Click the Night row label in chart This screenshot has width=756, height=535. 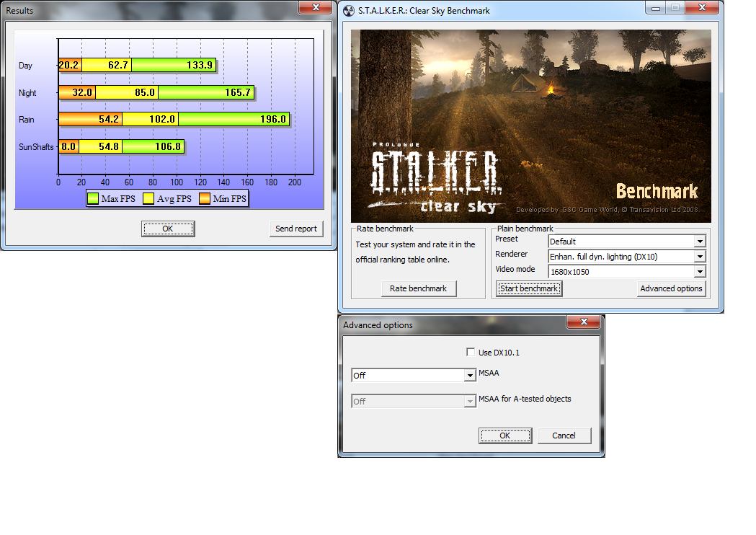tap(27, 92)
